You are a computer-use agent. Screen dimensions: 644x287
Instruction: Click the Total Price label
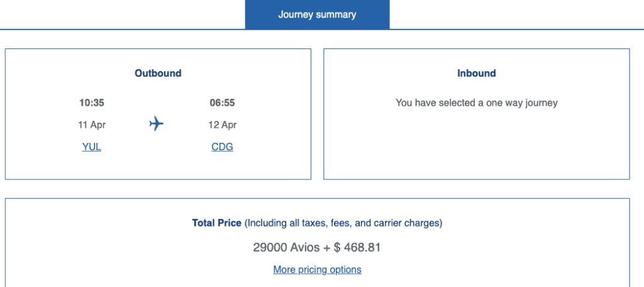point(216,223)
